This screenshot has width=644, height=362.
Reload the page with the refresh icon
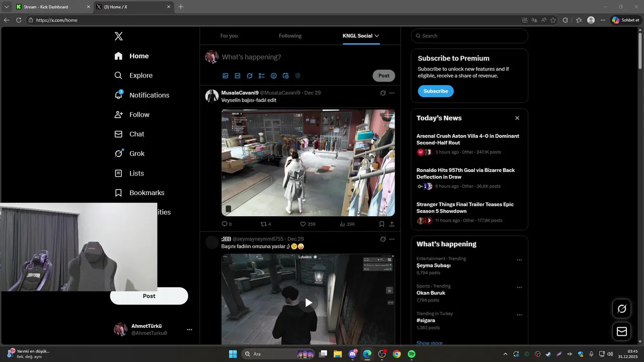pos(19,20)
